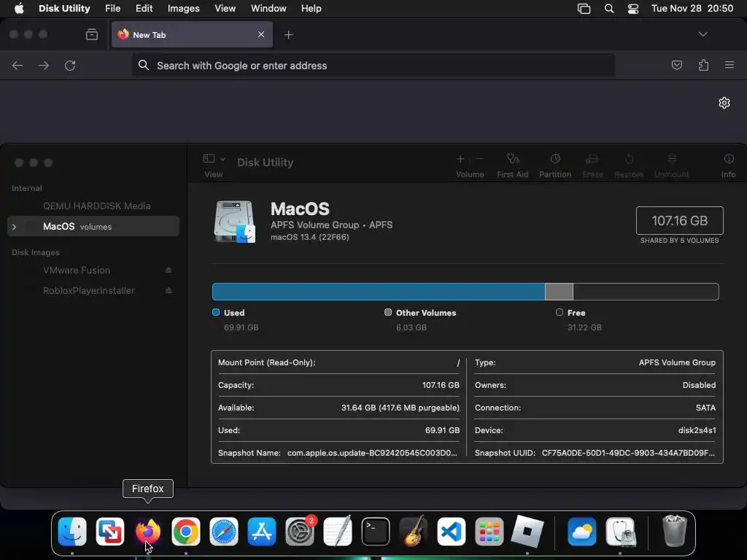Open the Help menu

311,9
